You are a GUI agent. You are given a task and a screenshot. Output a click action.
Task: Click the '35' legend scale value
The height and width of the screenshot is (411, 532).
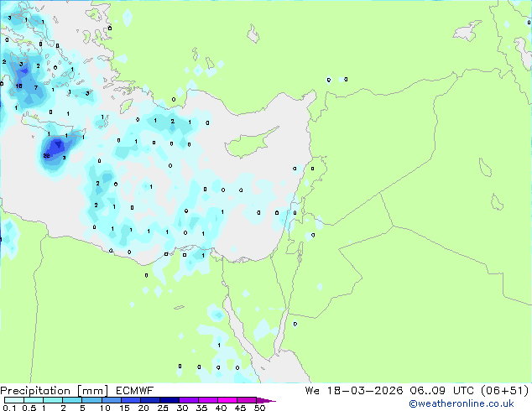[201, 408]
